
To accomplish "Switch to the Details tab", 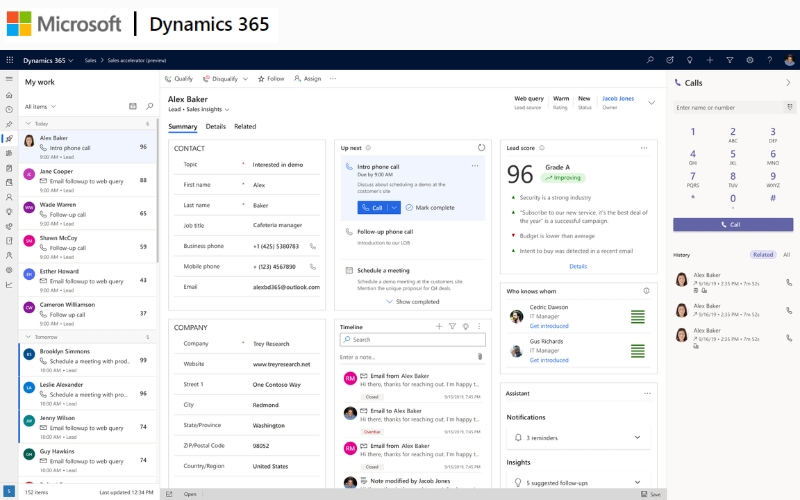I will tap(215, 127).
